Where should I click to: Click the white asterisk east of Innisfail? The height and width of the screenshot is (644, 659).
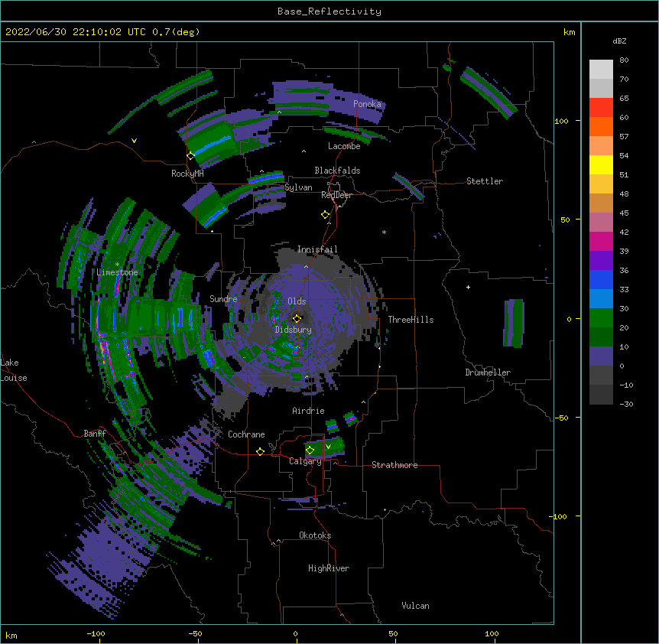click(x=384, y=233)
